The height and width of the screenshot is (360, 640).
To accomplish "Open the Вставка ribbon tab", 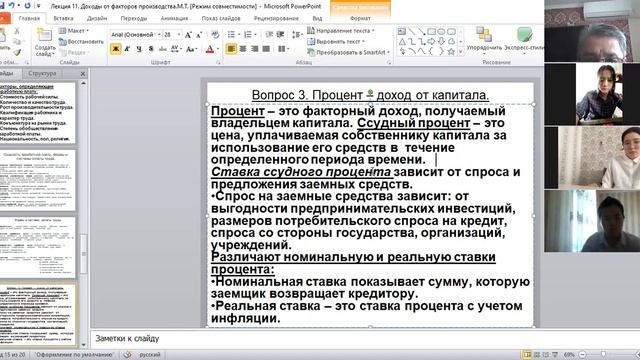I will pyautogui.click(x=63, y=18).
